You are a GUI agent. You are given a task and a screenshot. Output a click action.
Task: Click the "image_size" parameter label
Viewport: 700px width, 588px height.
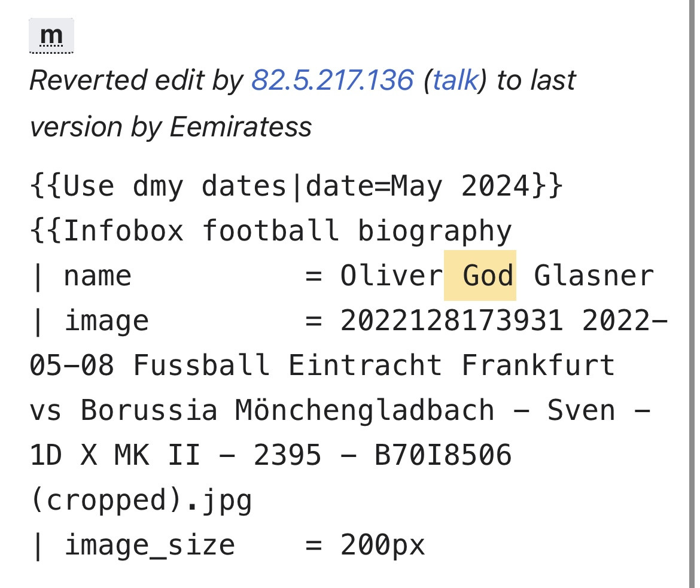(149, 545)
